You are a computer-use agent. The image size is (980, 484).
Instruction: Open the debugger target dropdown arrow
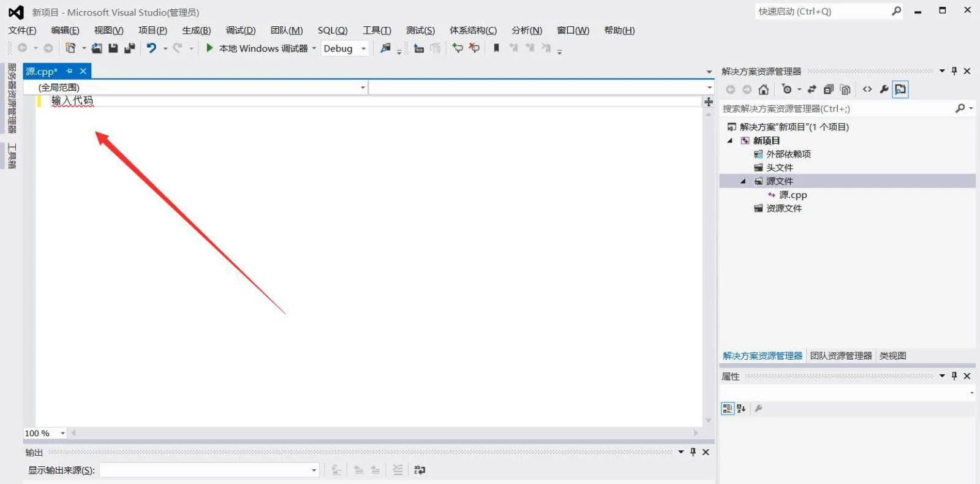(x=314, y=48)
